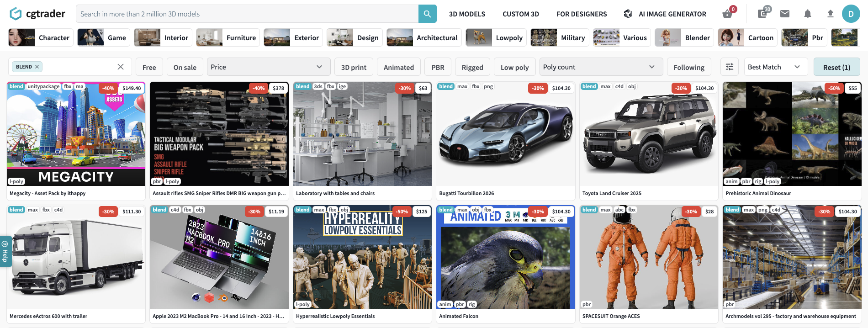Screen dimensions: 868x328
Task: Open Hyperrealistic Lowpoly Essentials title link
Action: (x=335, y=316)
